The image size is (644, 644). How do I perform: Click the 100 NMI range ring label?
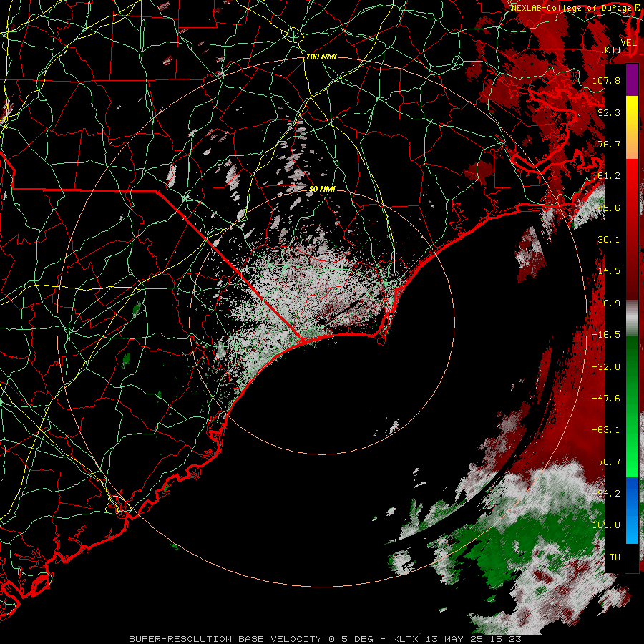321,57
